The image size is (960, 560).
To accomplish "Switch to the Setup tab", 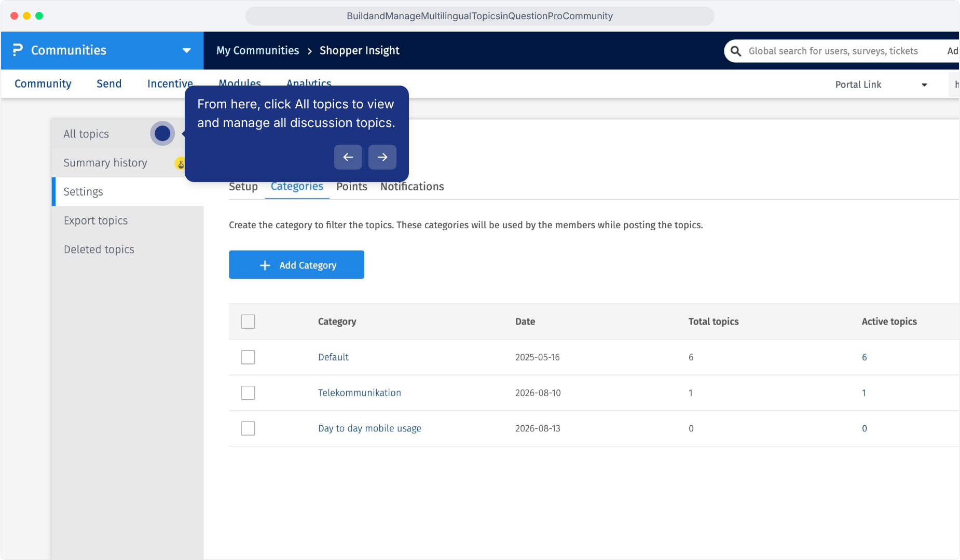I will [243, 187].
